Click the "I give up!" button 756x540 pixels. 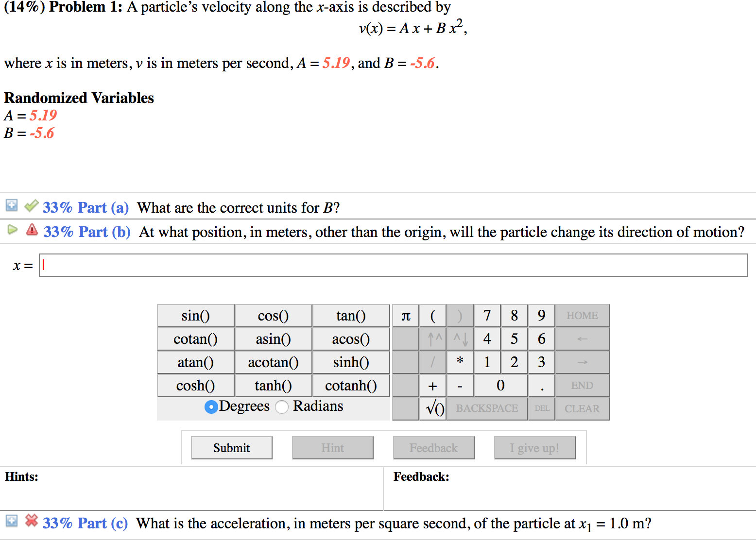(x=534, y=447)
